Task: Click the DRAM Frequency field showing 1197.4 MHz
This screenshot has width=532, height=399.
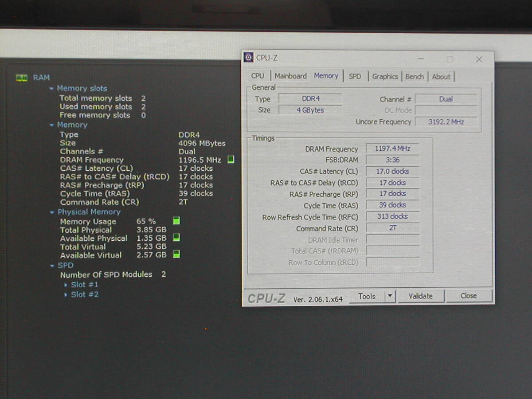Action: [393, 149]
